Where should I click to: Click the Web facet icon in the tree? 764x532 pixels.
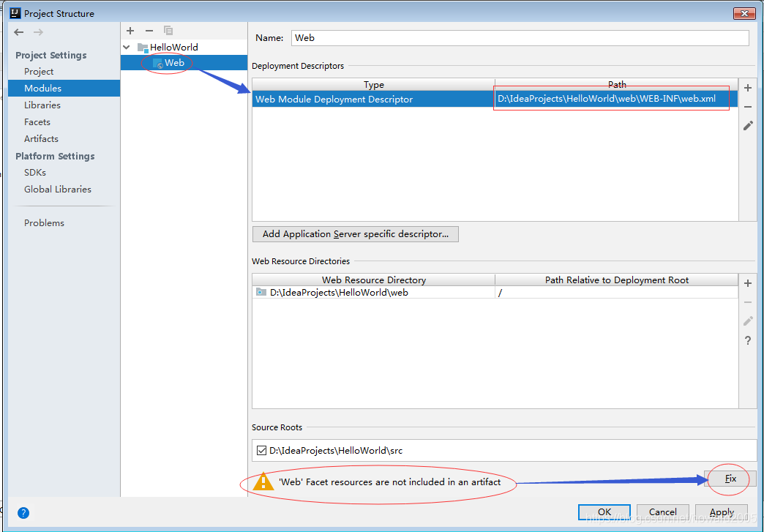[x=157, y=63]
